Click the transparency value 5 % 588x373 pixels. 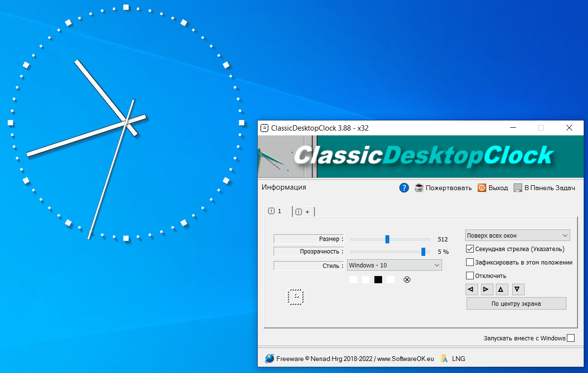click(443, 252)
